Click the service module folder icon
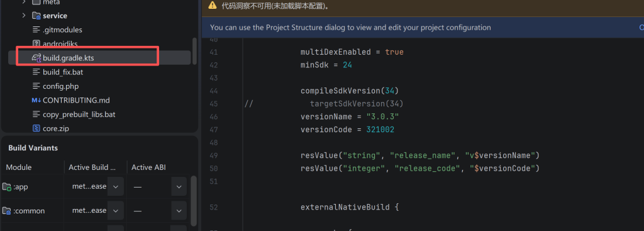The image size is (644, 231). point(36,16)
